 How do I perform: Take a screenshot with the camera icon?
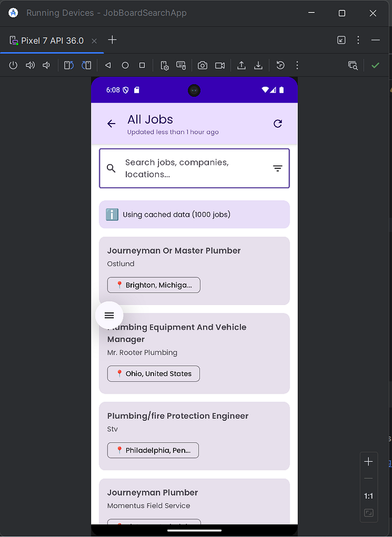coord(202,65)
